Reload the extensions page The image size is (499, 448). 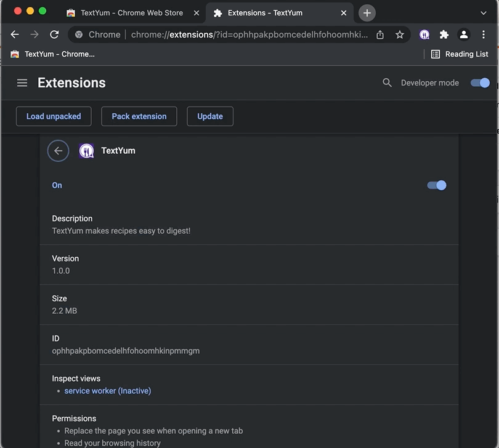click(54, 34)
